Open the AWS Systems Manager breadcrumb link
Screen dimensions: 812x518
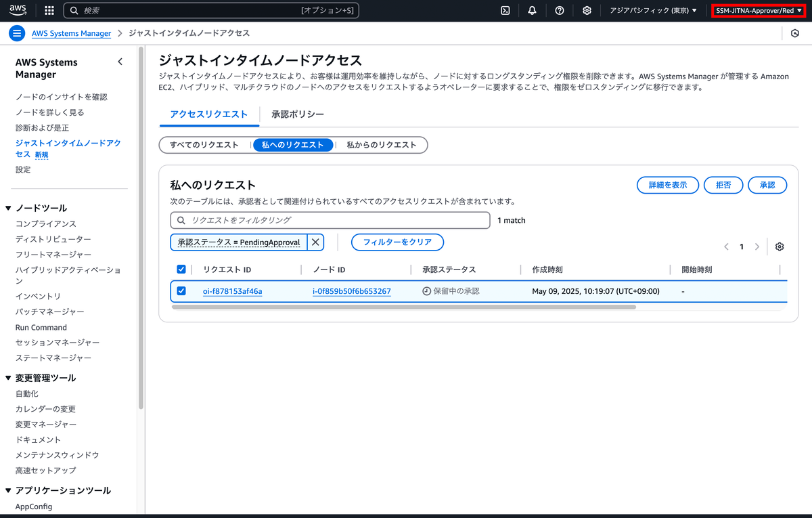coord(71,33)
